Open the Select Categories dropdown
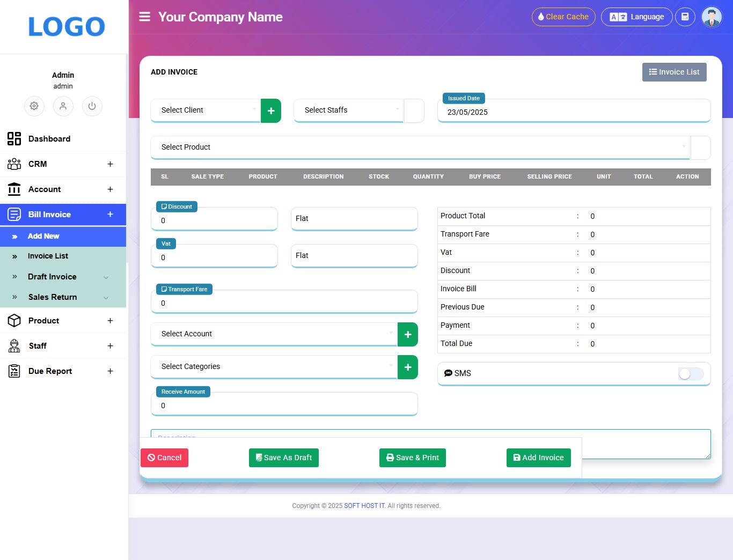The width and height of the screenshot is (733, 560). point(274,367)
